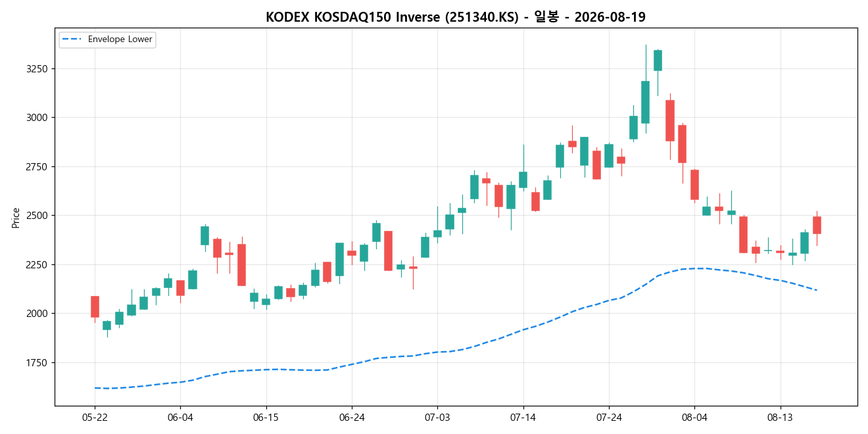Click the dashed blue legend line sample
Image resolution: width=868 pixels, height=434 pixels.
72,39
